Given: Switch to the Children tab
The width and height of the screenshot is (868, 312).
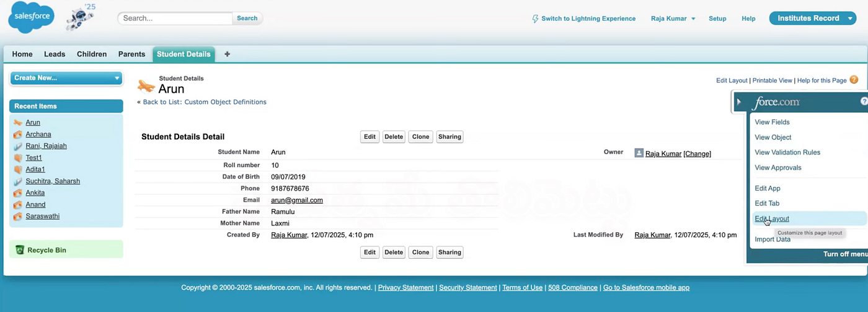Looking at the screenshot, I should (92, 54).
